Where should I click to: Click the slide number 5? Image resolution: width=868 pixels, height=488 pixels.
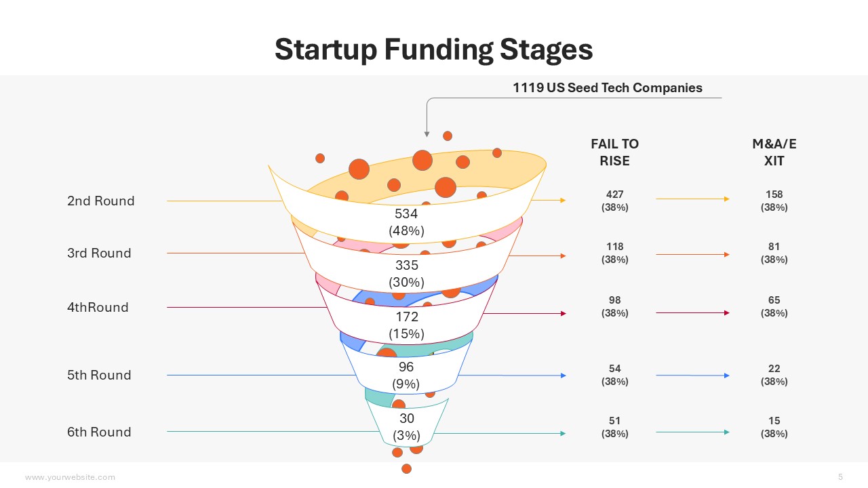click(840, 476)
